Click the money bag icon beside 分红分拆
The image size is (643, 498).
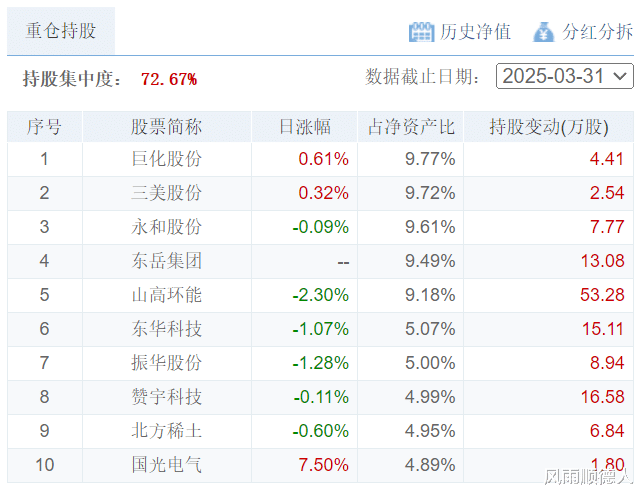click(x=543, y=32)
